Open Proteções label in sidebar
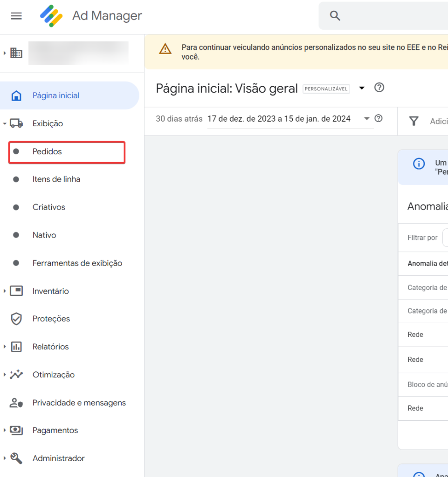The image size is (448, 477). point(51,319)
